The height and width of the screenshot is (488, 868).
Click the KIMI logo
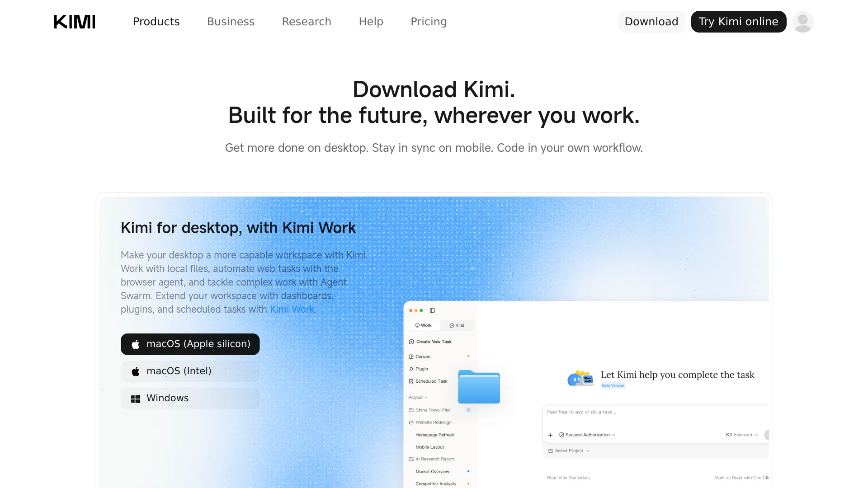75,22
